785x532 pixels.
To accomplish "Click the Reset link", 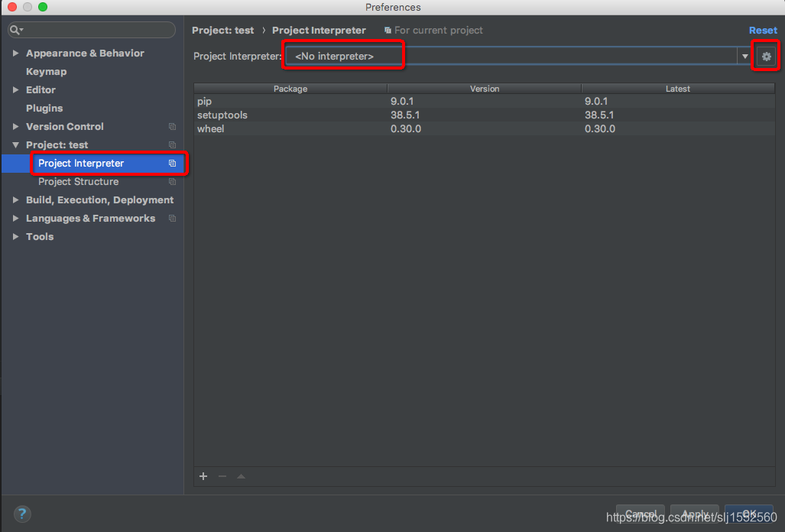I will (x=763, y=31).
